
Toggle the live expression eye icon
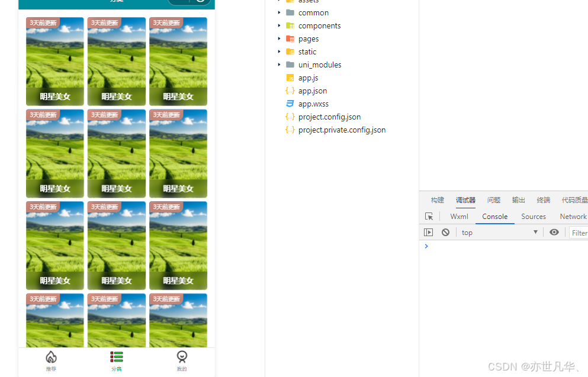click(554, 233)
